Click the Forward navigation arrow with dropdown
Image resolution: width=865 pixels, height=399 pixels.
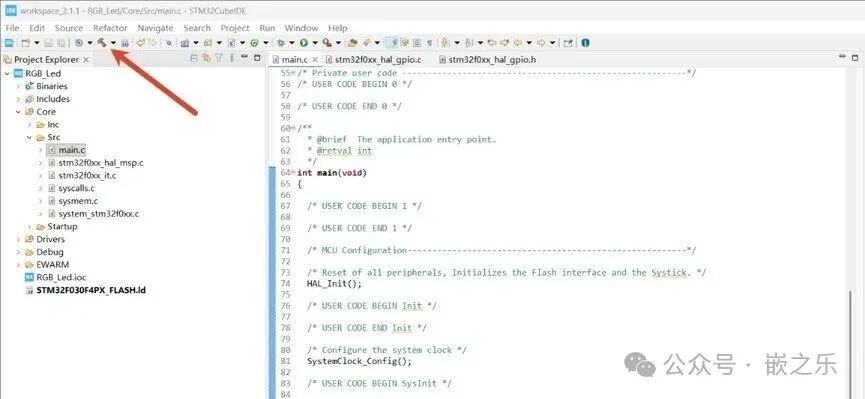point(541,42)
